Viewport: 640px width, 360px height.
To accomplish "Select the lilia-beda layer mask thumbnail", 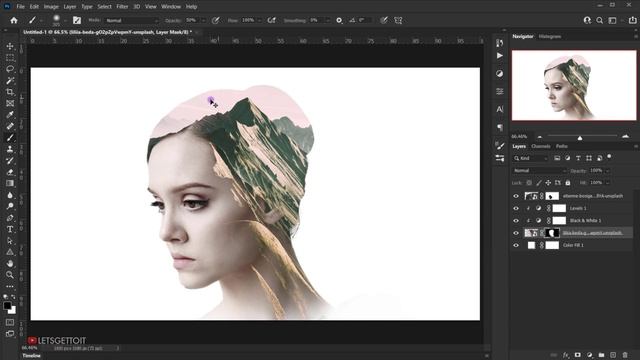I will pyautogui.click(x=552, y=233).
